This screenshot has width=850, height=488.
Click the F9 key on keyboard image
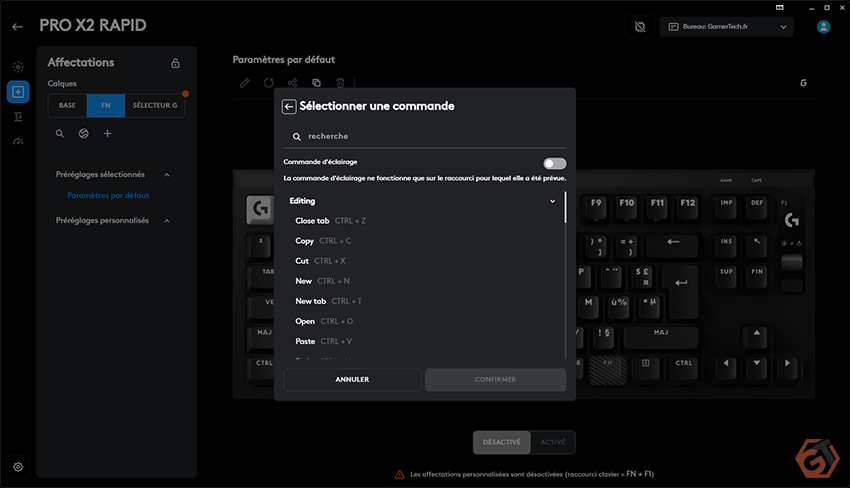click(x=596, y=207)
